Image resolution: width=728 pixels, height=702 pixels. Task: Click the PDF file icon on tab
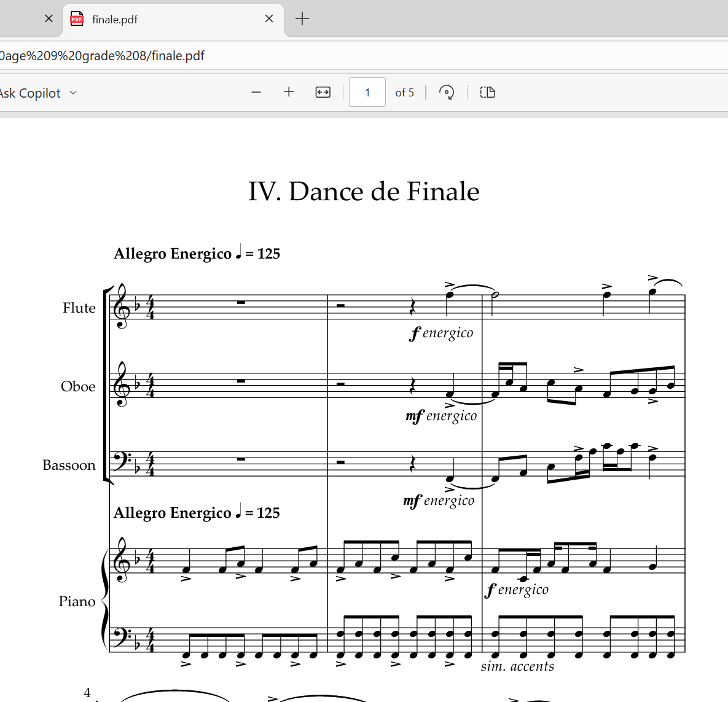click(77, 19)
